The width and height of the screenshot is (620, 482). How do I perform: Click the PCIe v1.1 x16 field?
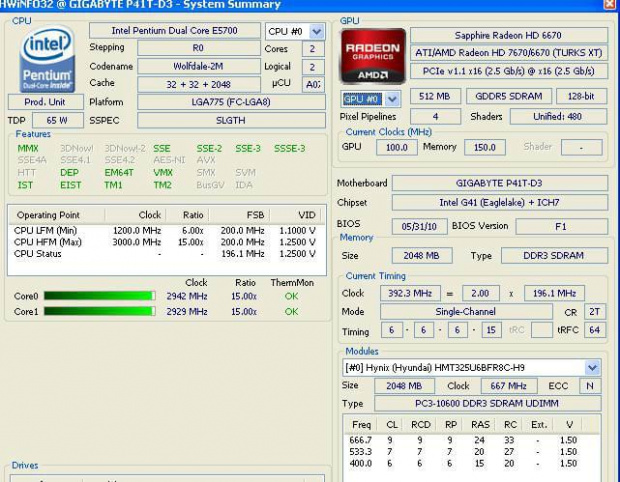point(508,71)
